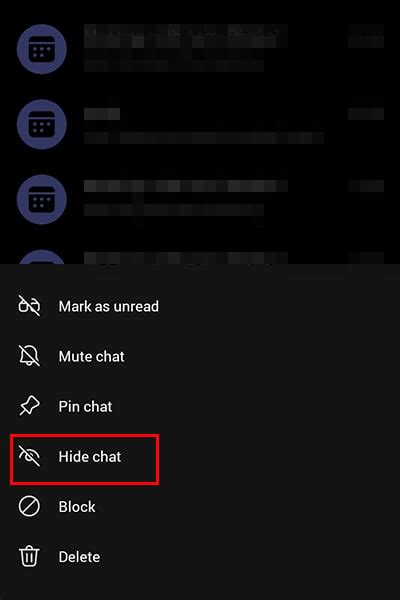Choose the Hide chat entry
This screenshot has width=400, height=600.
(90, 457)
